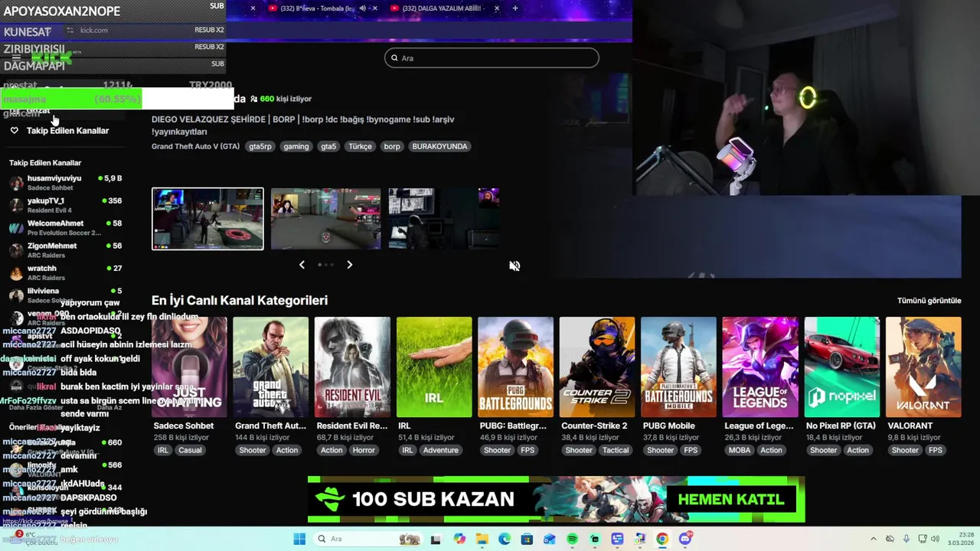The image size is (980, 551).
Task: Open site info icon beside kick.com
Action: (70, 30)
